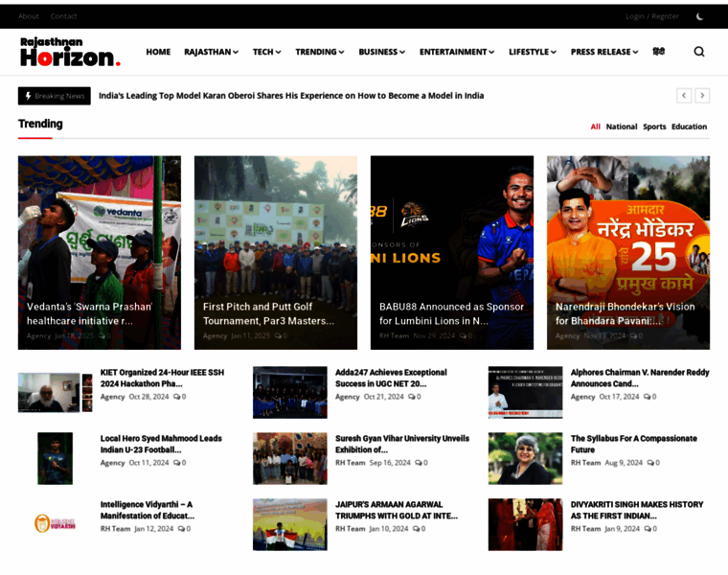The image size is (728, 575).
Task: Select the National trending filter tab
Action: tap(622, 126)
